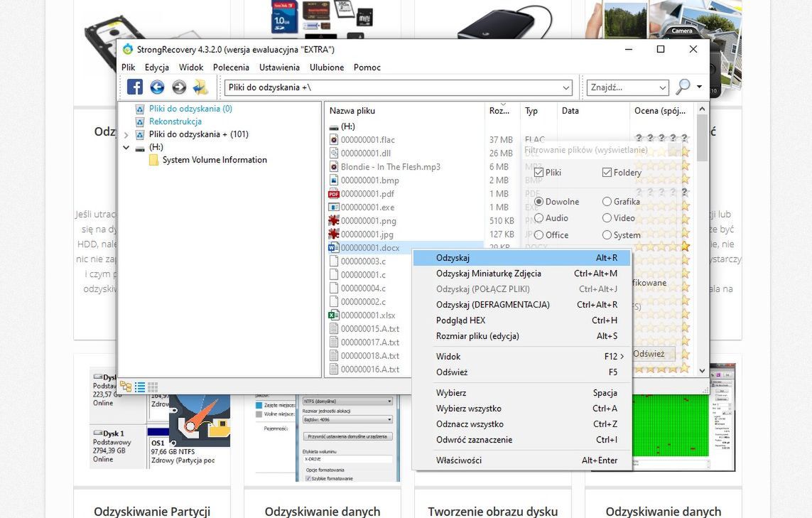Click the red PDF file icon
The image size is (812, 518).
334,194
